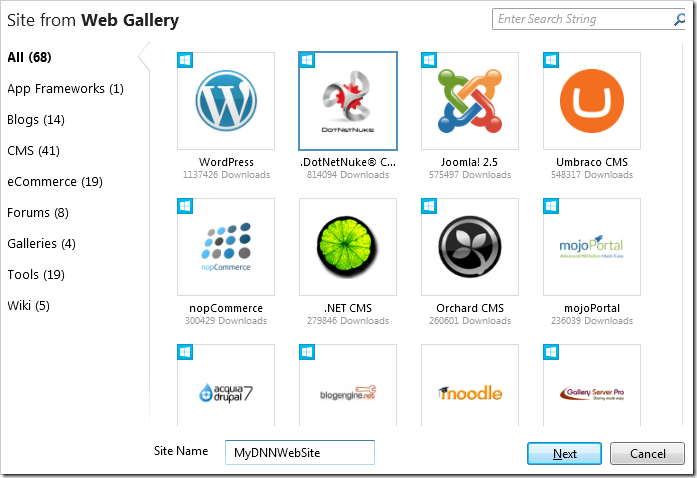Click 548317 Downloads text

click(592, 175)
